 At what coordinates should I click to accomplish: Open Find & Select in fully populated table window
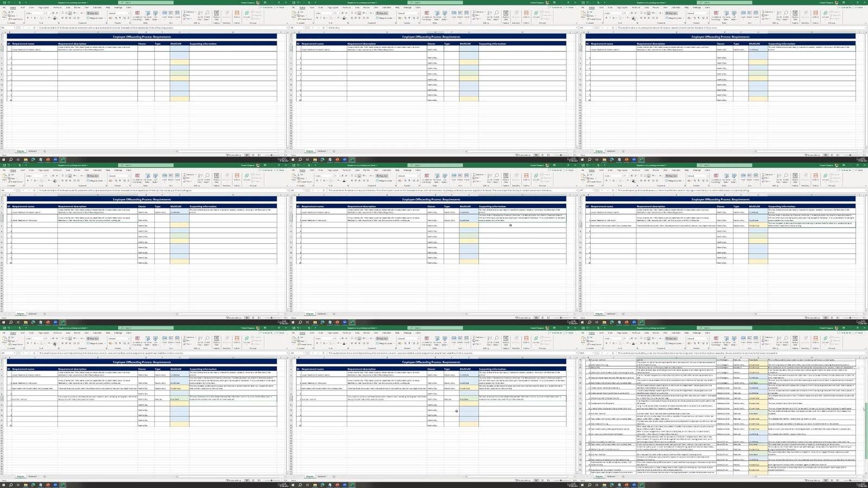click(786, 341)
